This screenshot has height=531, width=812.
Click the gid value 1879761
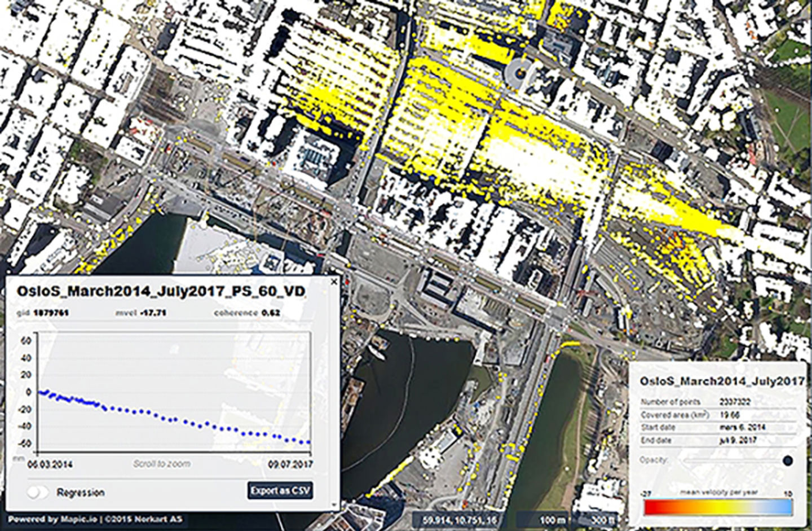(51, 312)
